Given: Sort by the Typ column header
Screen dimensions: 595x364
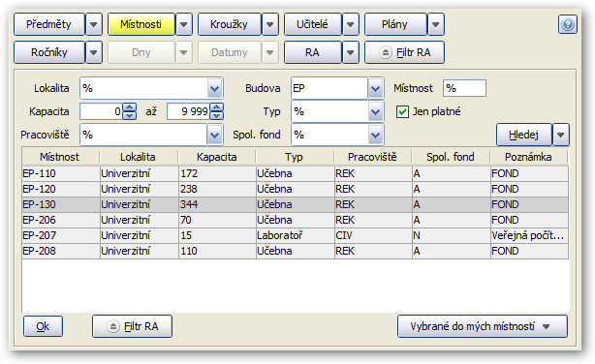Looking at the screenshot, I should tap(295, 157).
